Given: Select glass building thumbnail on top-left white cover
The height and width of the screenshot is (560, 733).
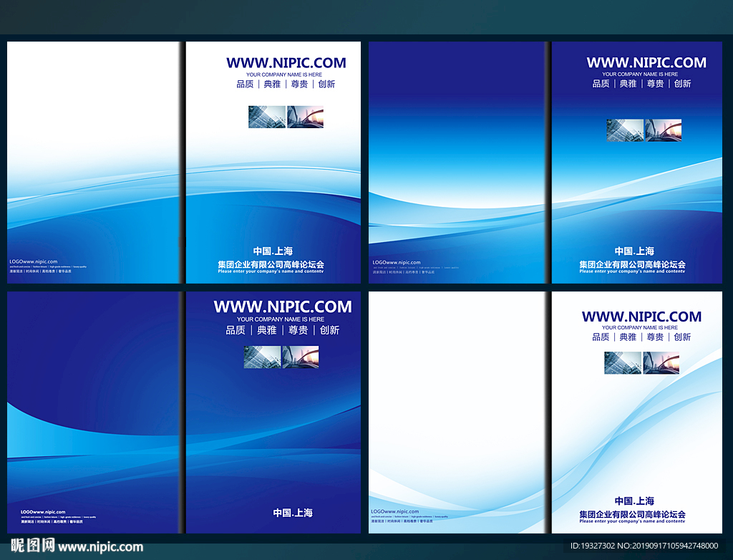Looking at the screenshot, I should click(x=267, y=117).
